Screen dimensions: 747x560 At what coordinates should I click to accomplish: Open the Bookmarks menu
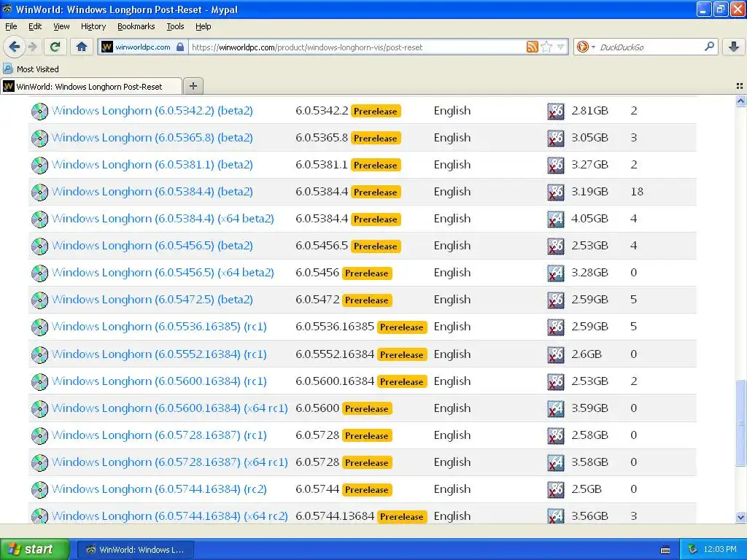[x=136, y=26]
